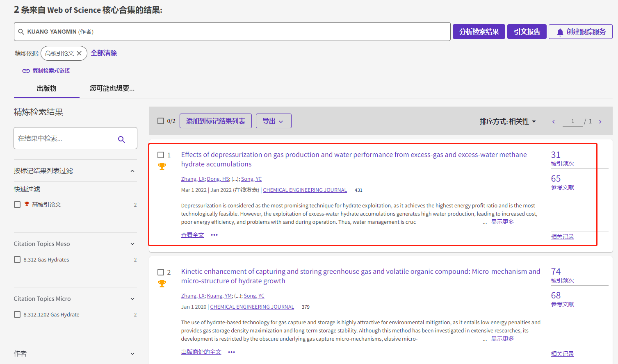Remove the 高被引论文 refine filter chip
The image size is (618, 364).
(x=79, y=53)
